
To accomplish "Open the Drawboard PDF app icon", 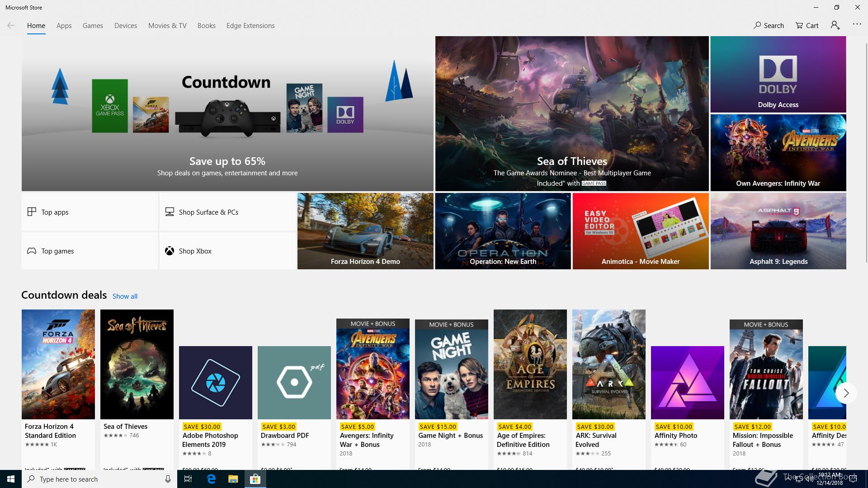I will click(294, 383).
